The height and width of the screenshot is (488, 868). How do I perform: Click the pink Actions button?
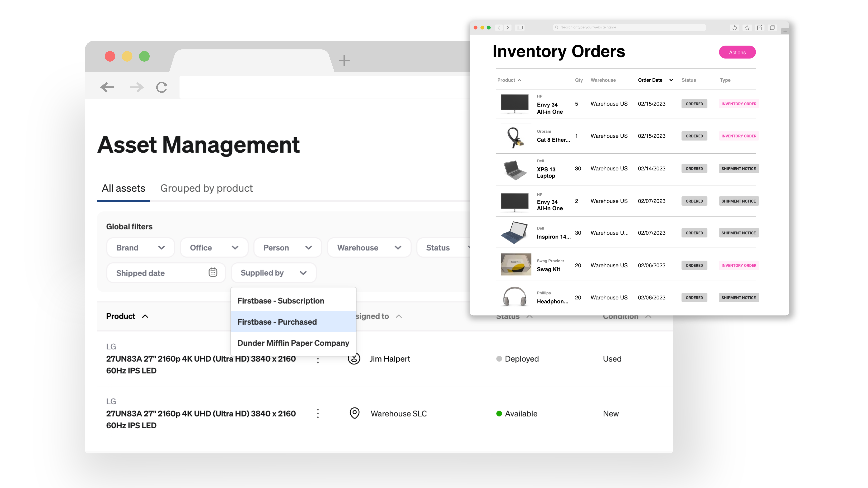[x=737, y=52]
